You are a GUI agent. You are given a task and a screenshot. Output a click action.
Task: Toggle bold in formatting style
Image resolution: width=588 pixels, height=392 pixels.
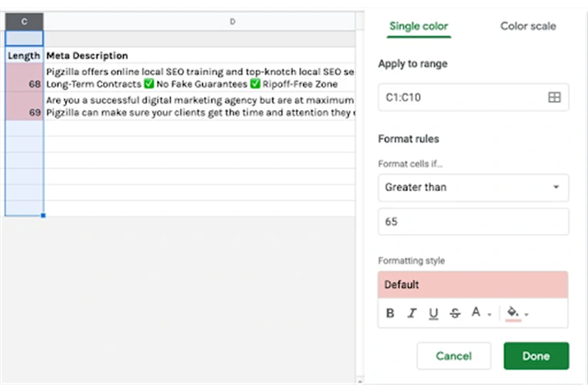pyautogui.click(x=390, y=313)
